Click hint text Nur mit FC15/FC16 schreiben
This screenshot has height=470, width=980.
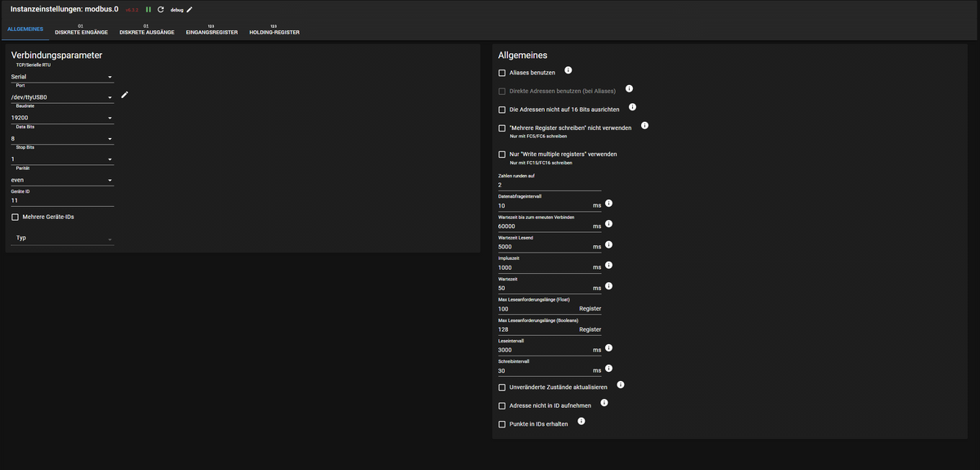541,163
